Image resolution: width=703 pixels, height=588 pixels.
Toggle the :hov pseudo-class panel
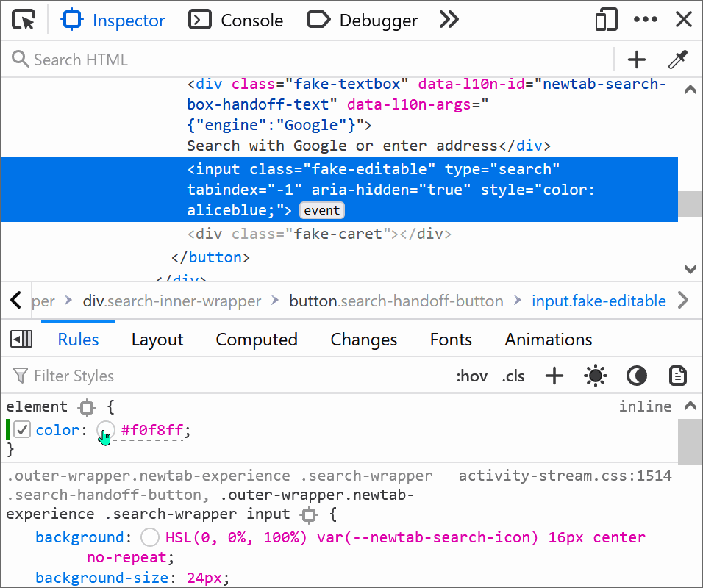coord(472,376)
